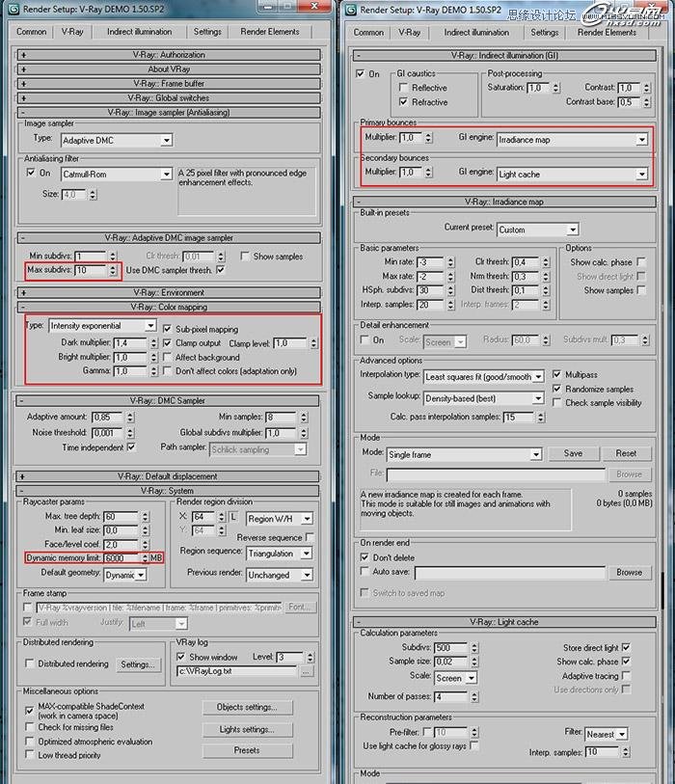Open Lights settings button
675x784 pixels.
click(247, 729)
